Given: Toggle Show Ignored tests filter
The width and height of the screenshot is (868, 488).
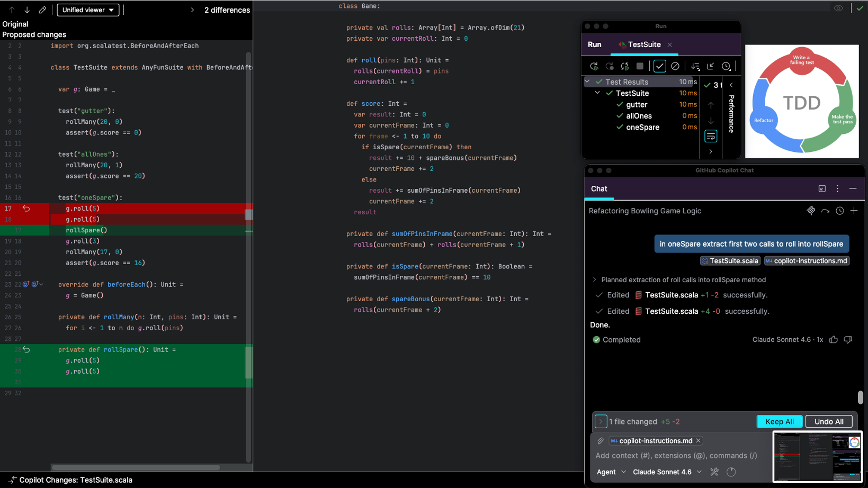Looking at the screenshot, I should 675,66.
